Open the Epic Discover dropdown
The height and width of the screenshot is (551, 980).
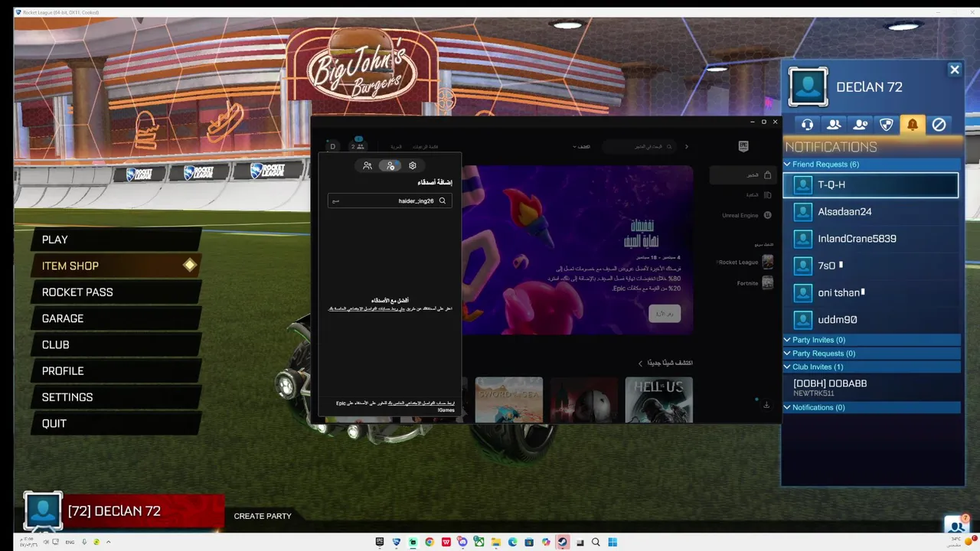582,146
